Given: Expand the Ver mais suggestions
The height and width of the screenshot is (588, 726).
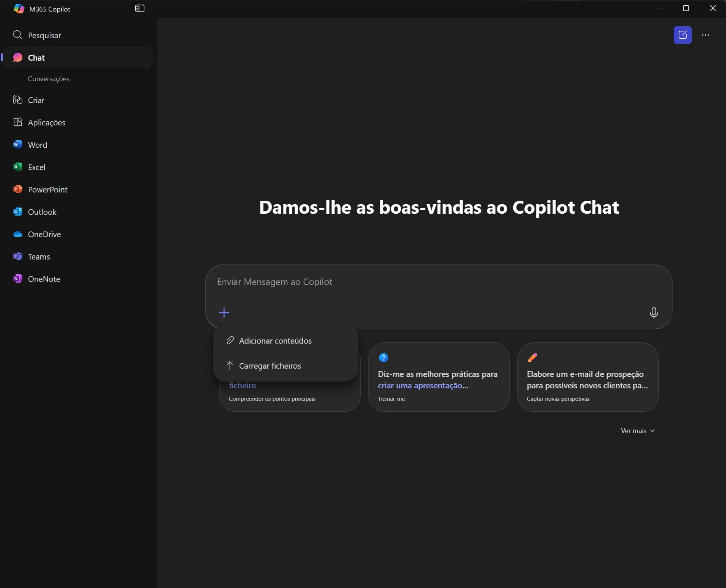Looking at the screenshot, I should tap(638, 431).
